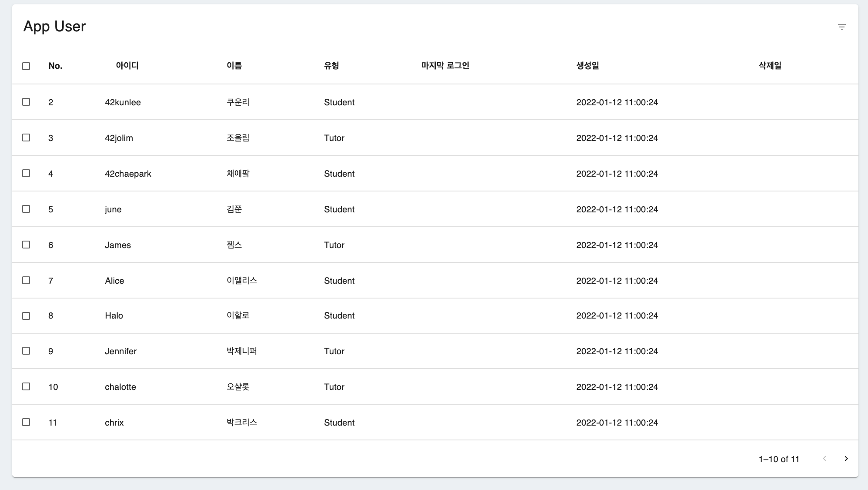The width and height of the screenshot is (868, 490).
Task: Check the Halo row checkbox
Action: pyautogui.click(x=26, y=316)
